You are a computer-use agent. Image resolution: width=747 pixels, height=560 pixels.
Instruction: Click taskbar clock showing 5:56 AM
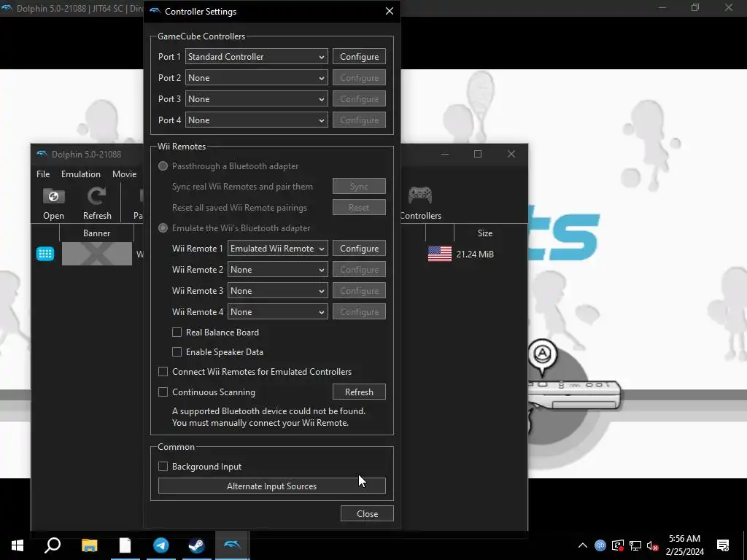[684, 545]
